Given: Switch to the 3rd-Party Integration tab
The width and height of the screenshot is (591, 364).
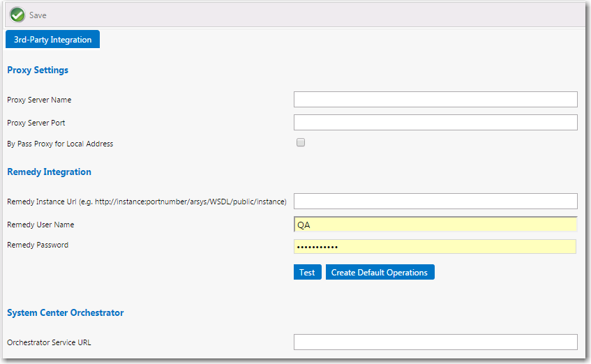Looking at the screenshot, I should (x=52, y=40).
